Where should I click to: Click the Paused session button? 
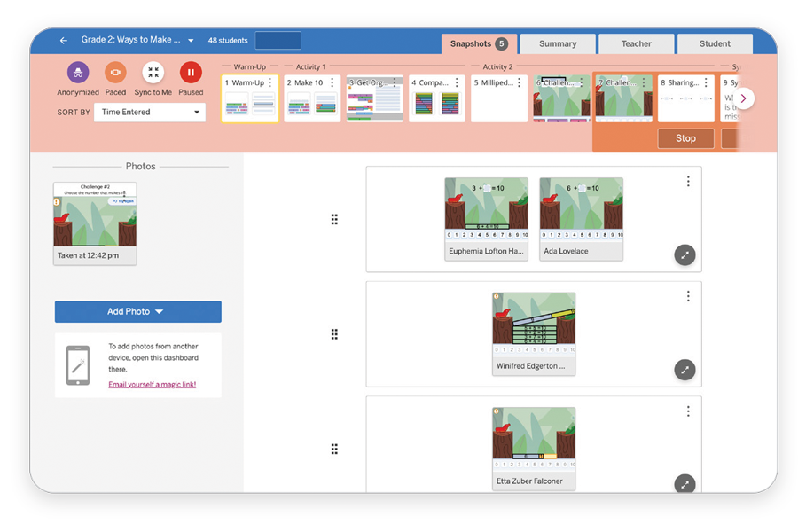click(x=191, y=74)
